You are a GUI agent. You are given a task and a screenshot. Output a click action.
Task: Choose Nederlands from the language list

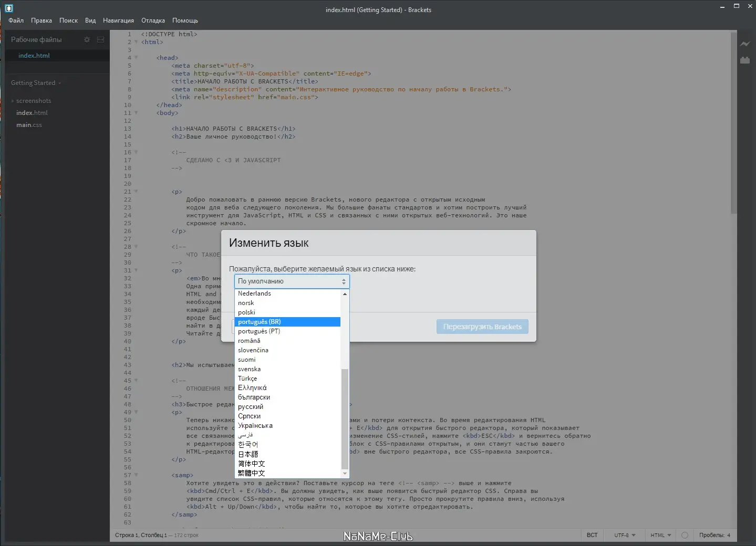[x=288, y=293]
